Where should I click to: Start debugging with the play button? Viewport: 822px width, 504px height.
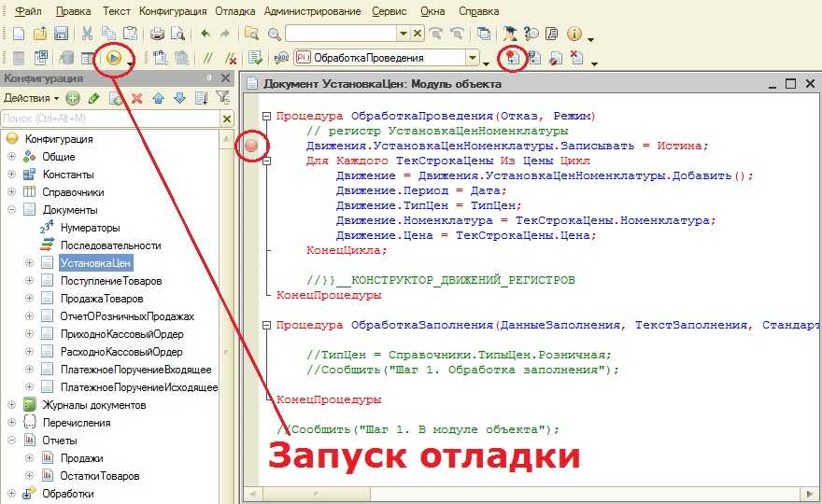(x=114, y=58)
